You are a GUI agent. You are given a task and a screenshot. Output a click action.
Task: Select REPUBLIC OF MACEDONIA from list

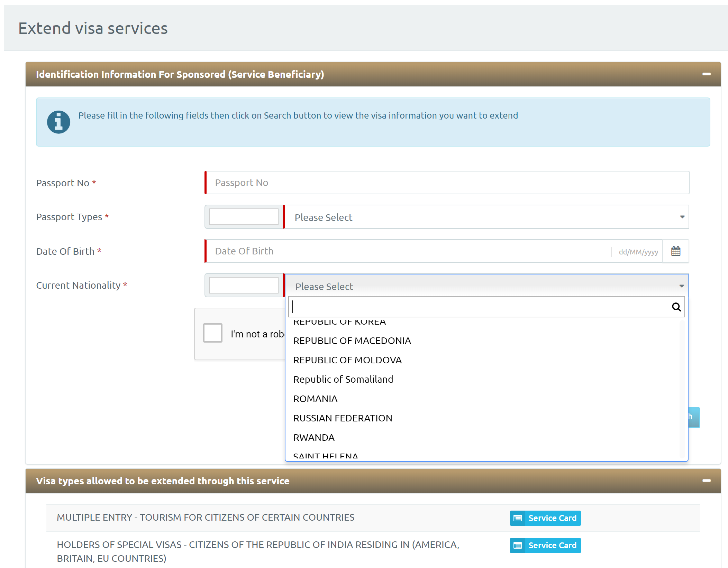click(352, 341)
